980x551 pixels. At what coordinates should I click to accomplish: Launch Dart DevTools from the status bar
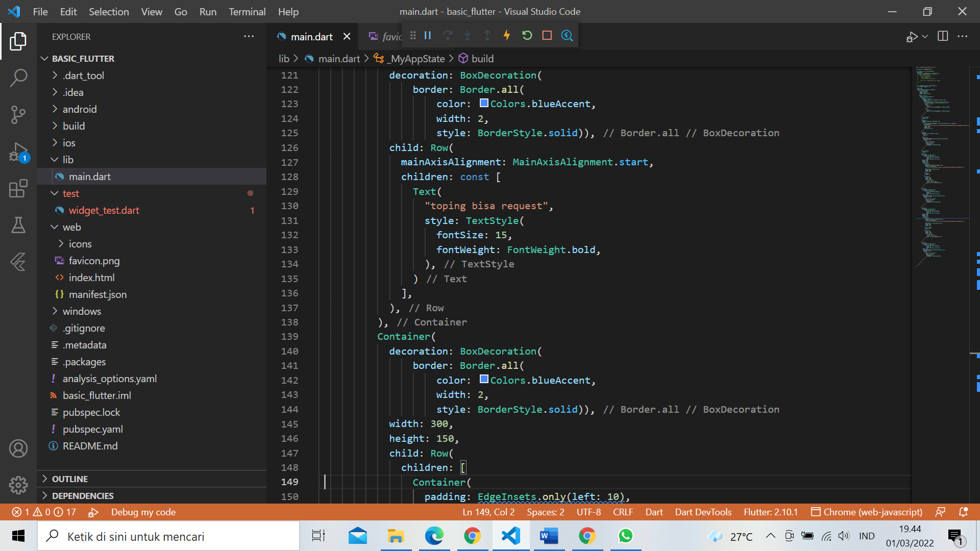pyautogui.click(x=703, y=512)
